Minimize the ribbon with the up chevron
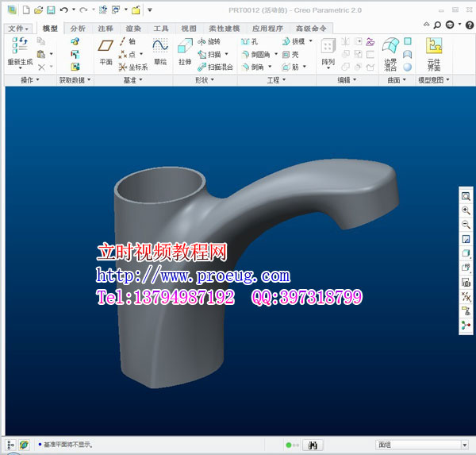 [x=427, y=25]
